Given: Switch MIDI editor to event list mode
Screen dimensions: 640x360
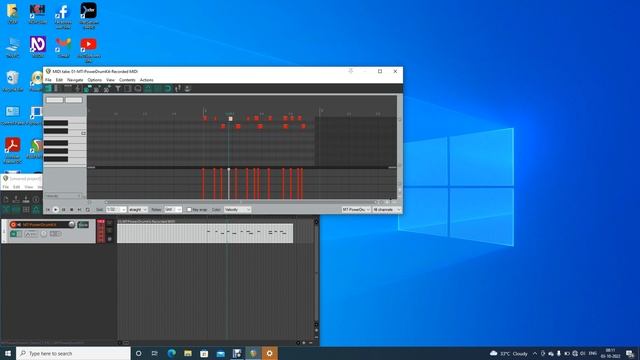Looking at the screenshot, I should click(68, 89).
